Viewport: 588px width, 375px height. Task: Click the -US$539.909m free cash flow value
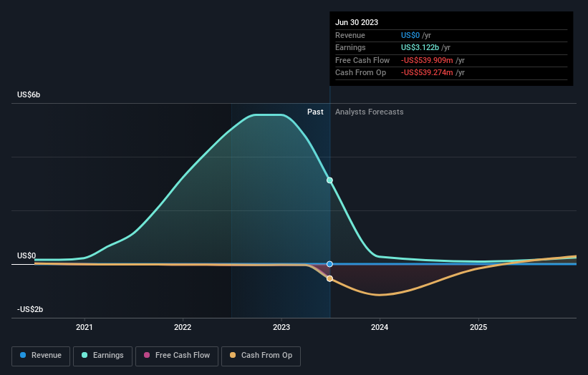(427, 60)
